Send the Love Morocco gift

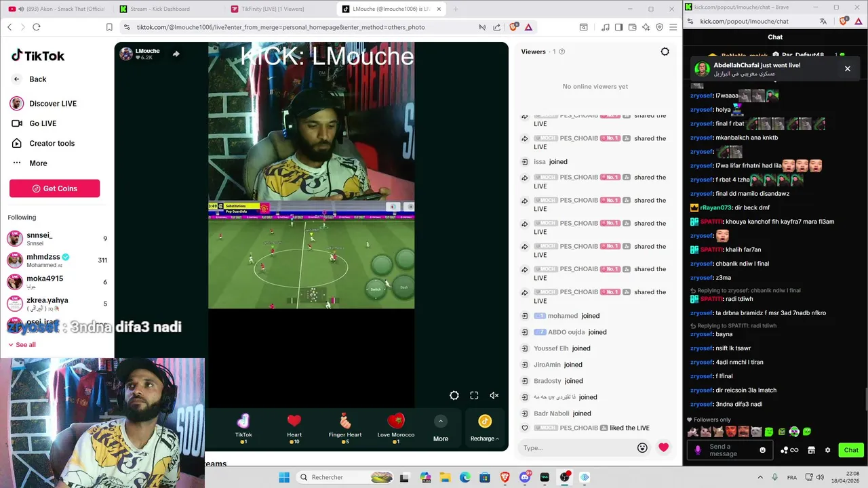[x=396, y=428]
